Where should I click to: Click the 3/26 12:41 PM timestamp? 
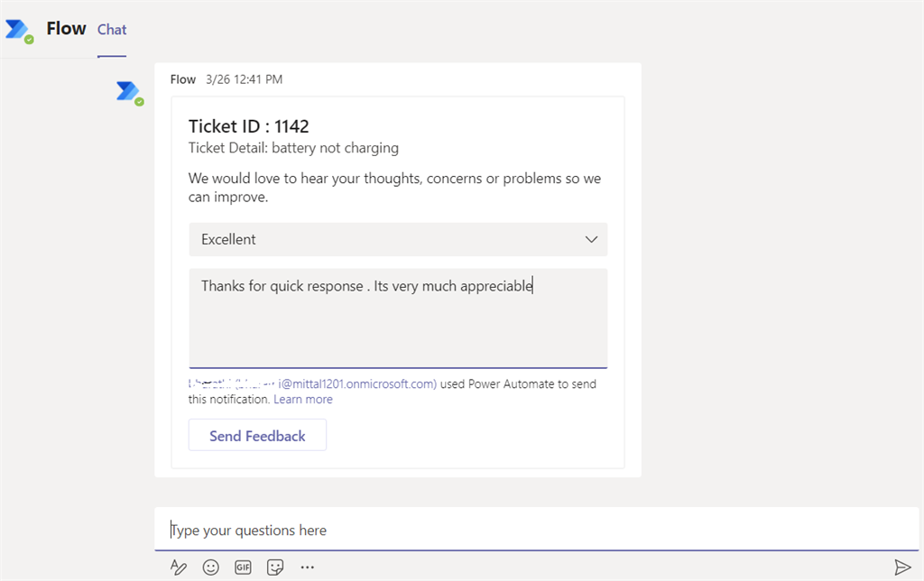(x=244, y=79)
